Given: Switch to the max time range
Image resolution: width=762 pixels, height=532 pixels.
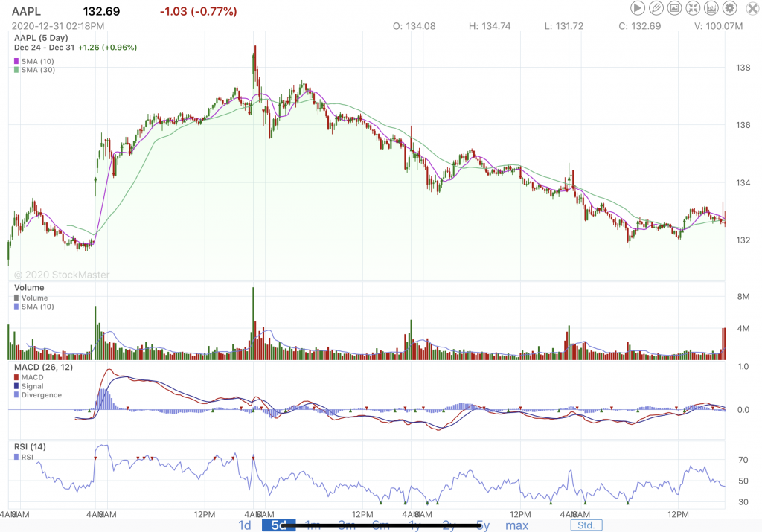Looking at the screenshot, I should [516, 525].
